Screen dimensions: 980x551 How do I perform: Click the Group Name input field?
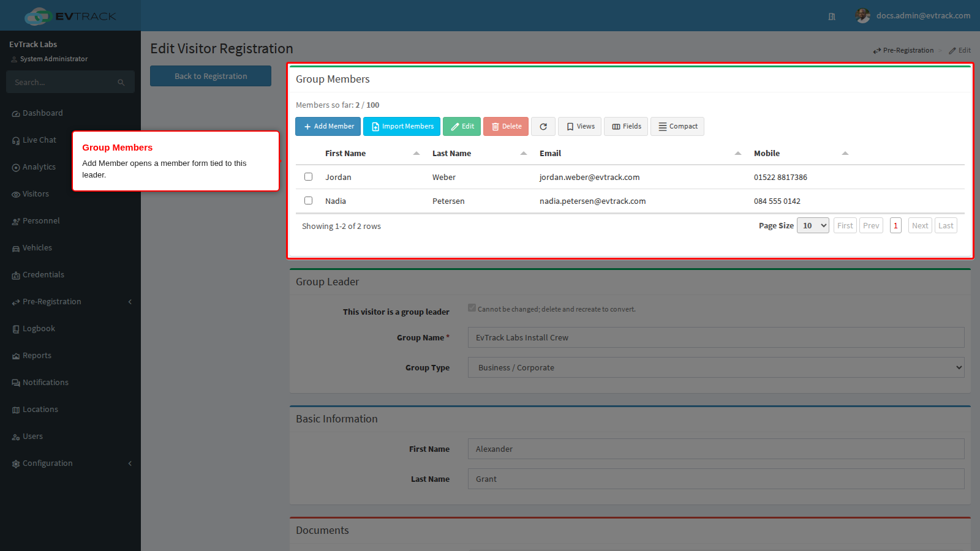[716, 337]
